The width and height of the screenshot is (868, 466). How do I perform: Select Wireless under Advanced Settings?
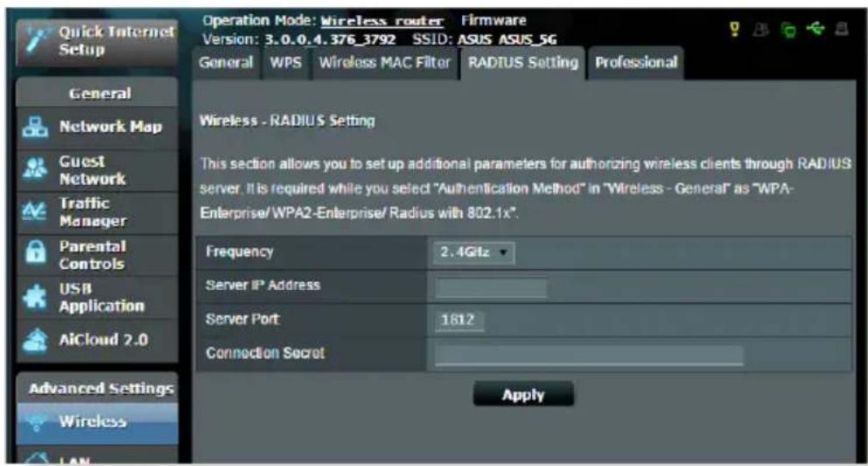(x=97, y=422)
